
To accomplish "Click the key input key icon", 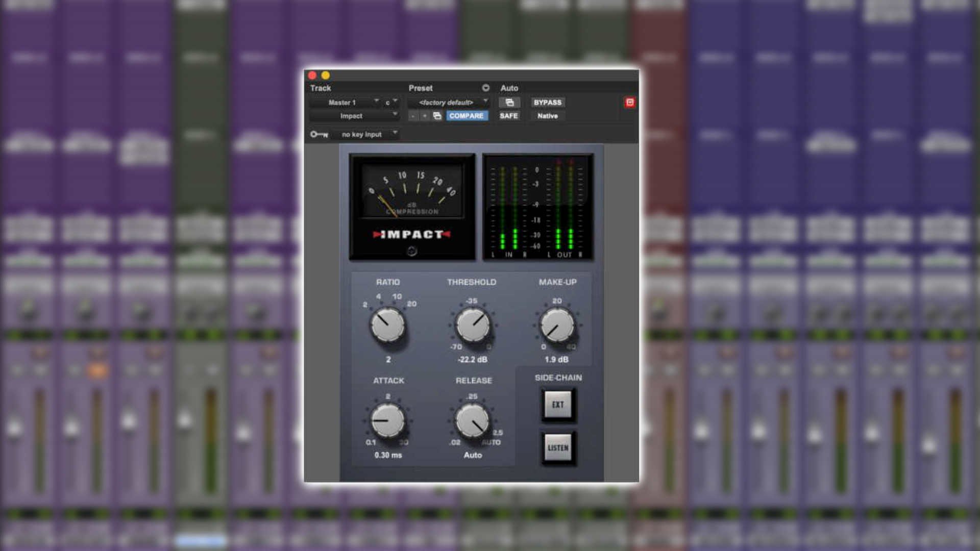I will coord(319,134).
